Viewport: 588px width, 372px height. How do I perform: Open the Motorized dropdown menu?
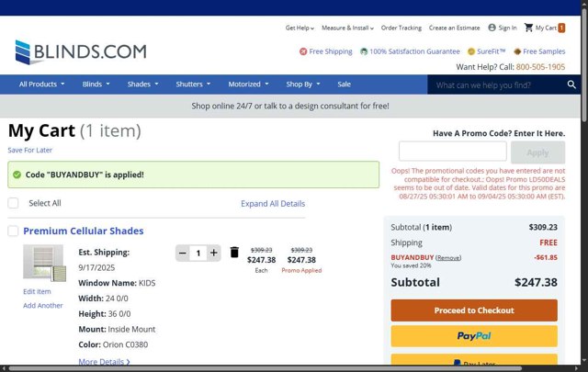(x=248, y=84)
